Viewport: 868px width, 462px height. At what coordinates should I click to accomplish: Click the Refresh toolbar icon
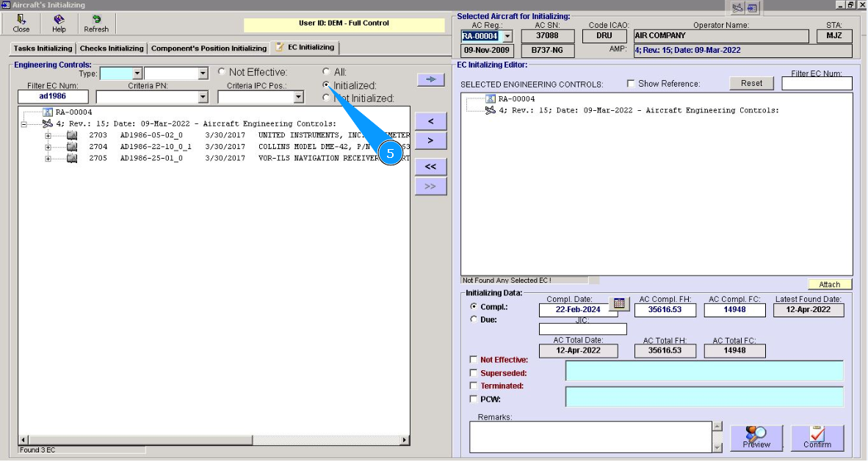click(x=96, y=23)
